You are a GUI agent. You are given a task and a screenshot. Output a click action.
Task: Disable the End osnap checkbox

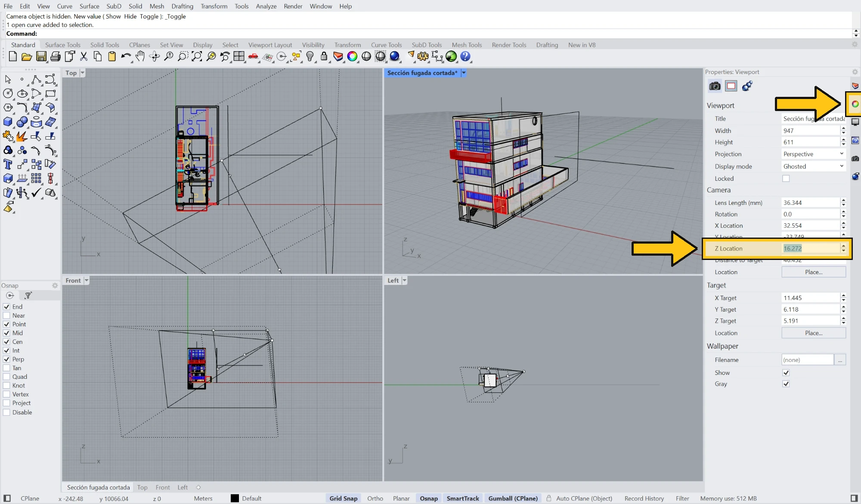pos(6,307)
